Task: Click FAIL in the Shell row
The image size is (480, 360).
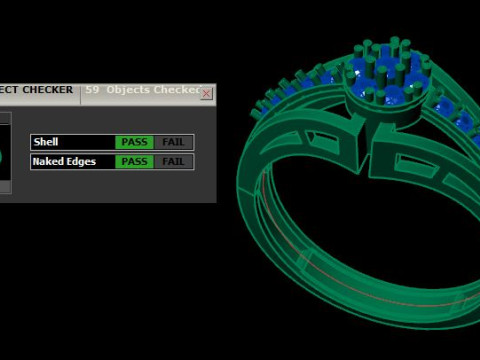Action: [x=173, y=142]
